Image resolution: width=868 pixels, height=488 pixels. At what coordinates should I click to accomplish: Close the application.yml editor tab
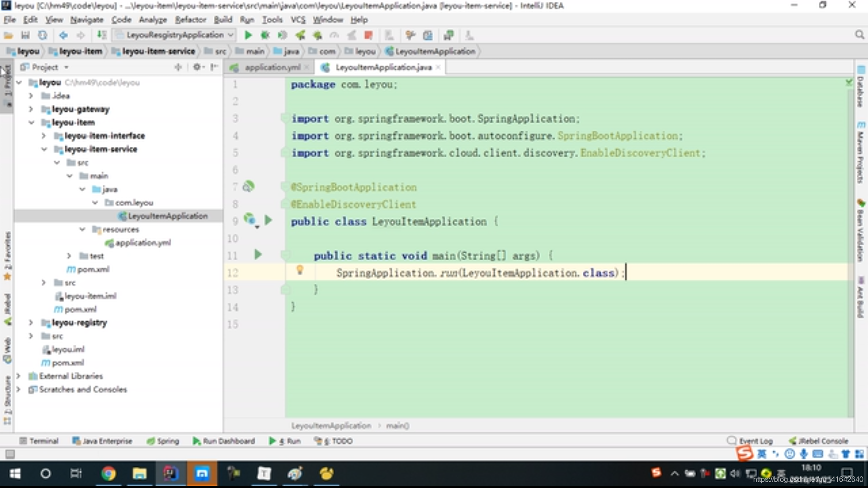[x=307, y=67]
